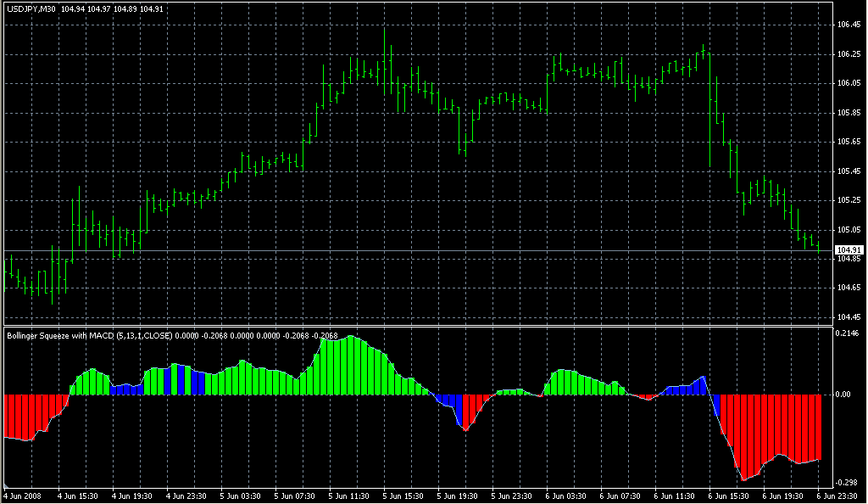The image size is (868, 504).
Task: Click the Bollinger Squeeze with MACD indicator title
Action: (x=89, y=336)
